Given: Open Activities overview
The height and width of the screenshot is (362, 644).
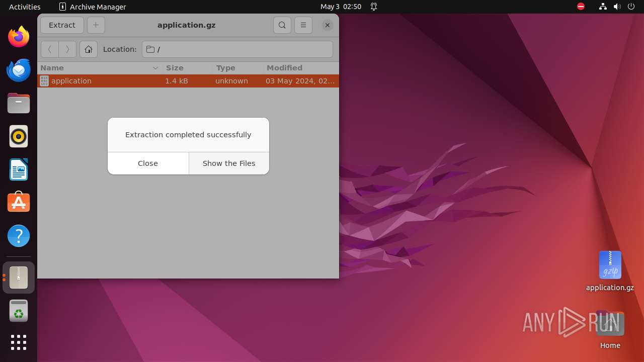Looking at the screenshot, I should coord(25,7).
